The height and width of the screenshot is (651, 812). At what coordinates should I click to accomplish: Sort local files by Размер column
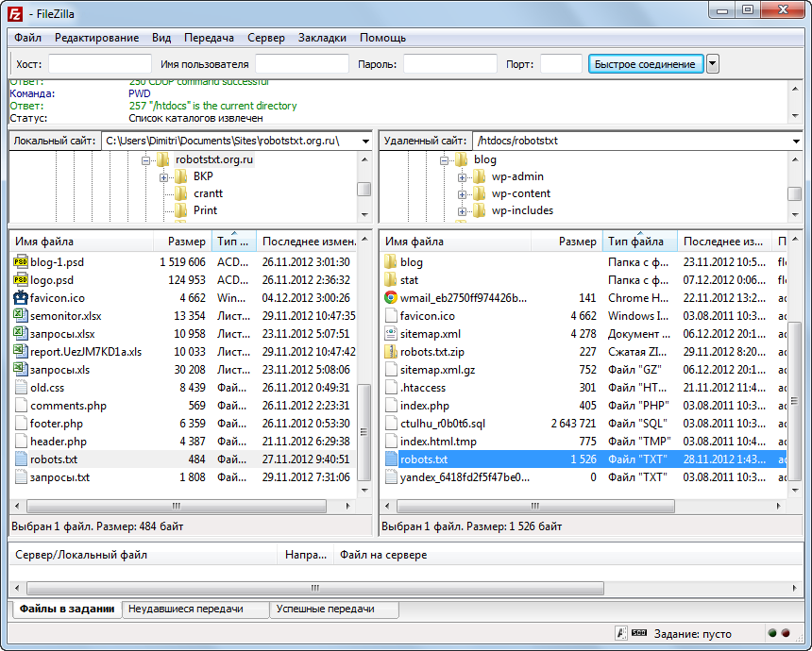point(183,242)
